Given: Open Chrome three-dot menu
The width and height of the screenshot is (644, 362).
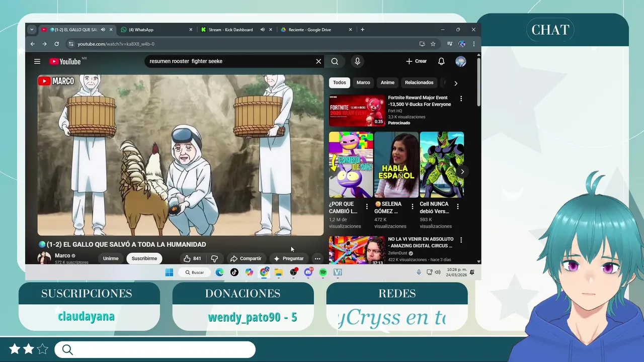Looking at the screenshot, I should [473, 44].
